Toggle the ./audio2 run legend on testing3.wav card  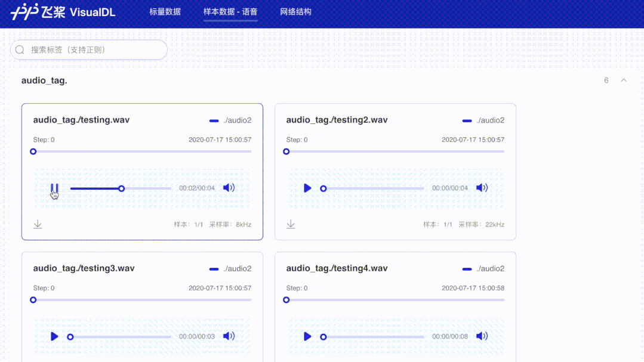pyautogui.click(x=237, y=268)
